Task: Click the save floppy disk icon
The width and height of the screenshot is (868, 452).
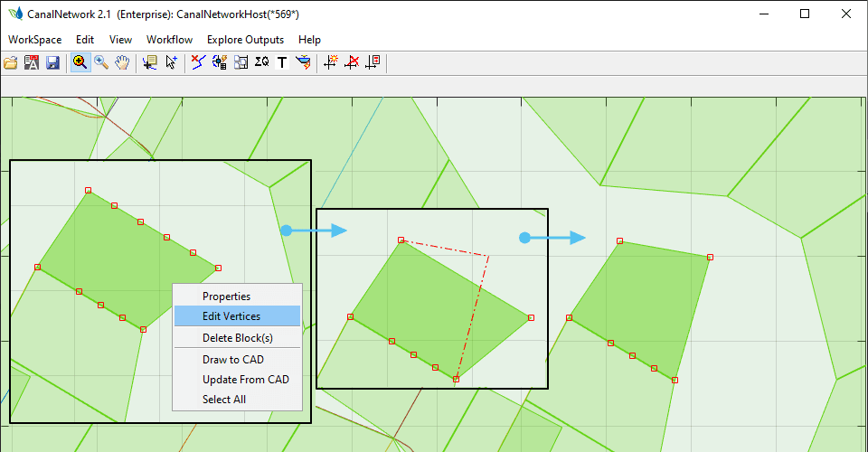Action: click(x=52, y=62)
